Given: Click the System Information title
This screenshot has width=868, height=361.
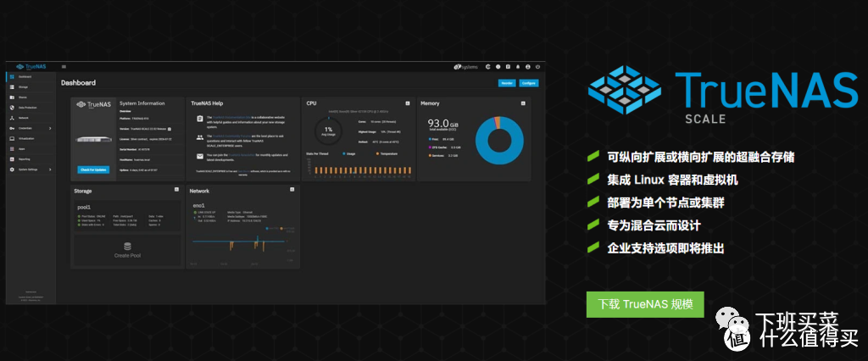Looking at the screenshot, I should [142, 103].
